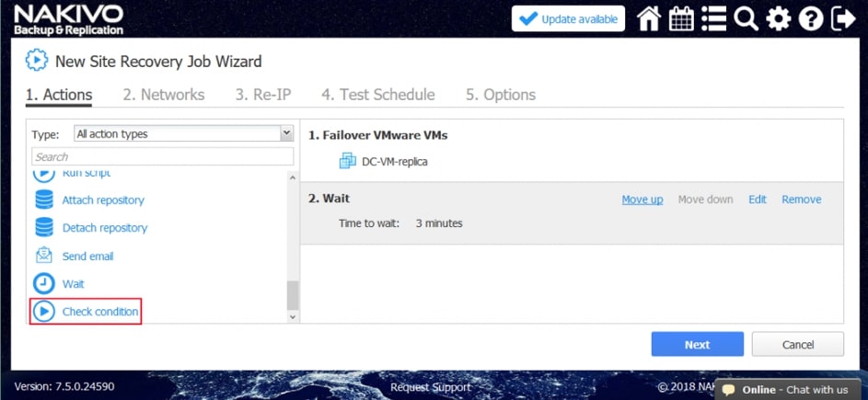Image resolution: width=868 pixels, height=400 pixels.
Task: Click the Wait clock icon
Action: coord(43,284)
